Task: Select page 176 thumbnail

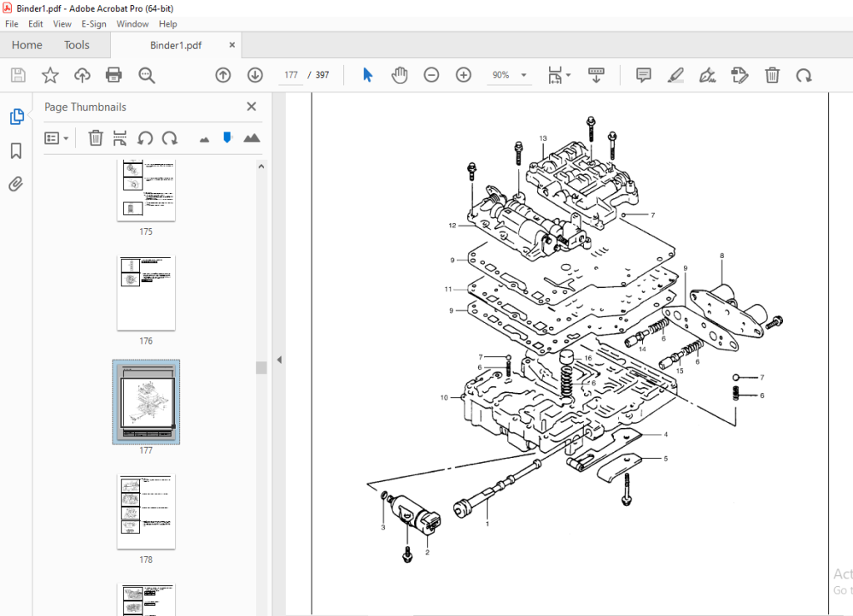Action: tap(146, 293)
